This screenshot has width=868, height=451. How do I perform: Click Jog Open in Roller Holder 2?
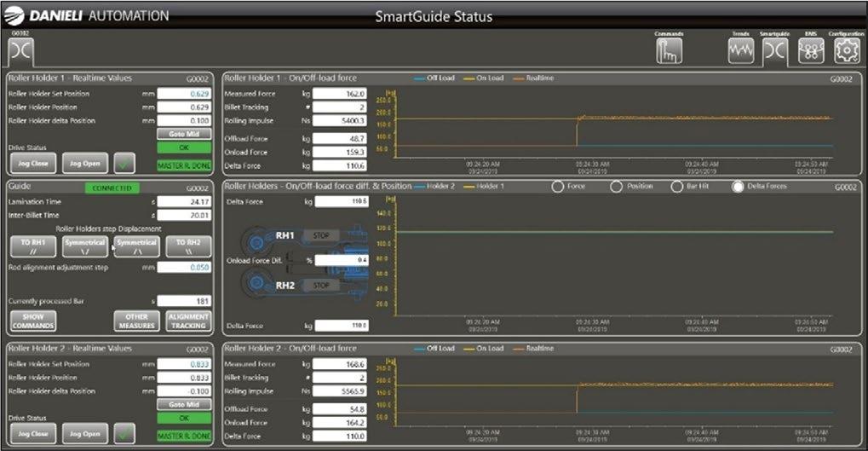coord(84,434)
